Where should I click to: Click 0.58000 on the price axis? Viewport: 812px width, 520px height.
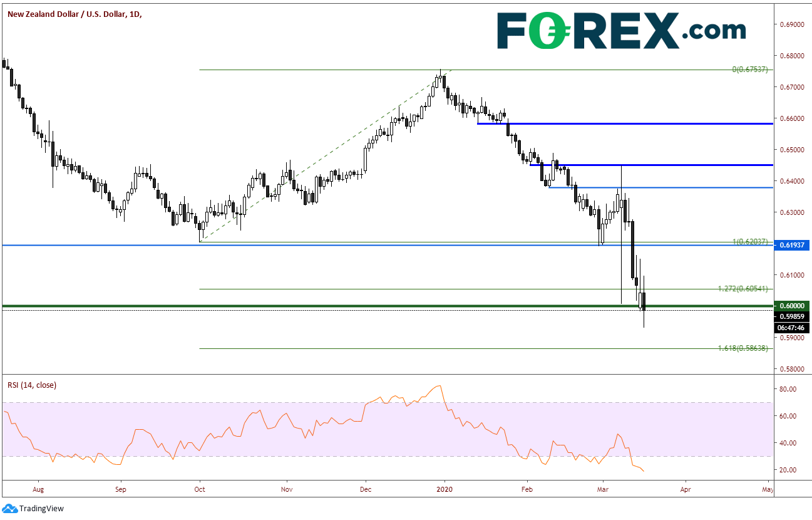(791, 369)
